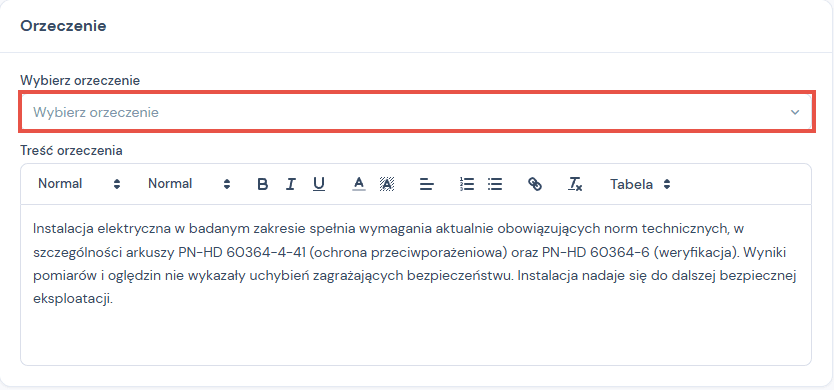Screen dimensions: 834x390
Task: Click into the Treść orzeczenia text editor
Action: pos(416,285)
